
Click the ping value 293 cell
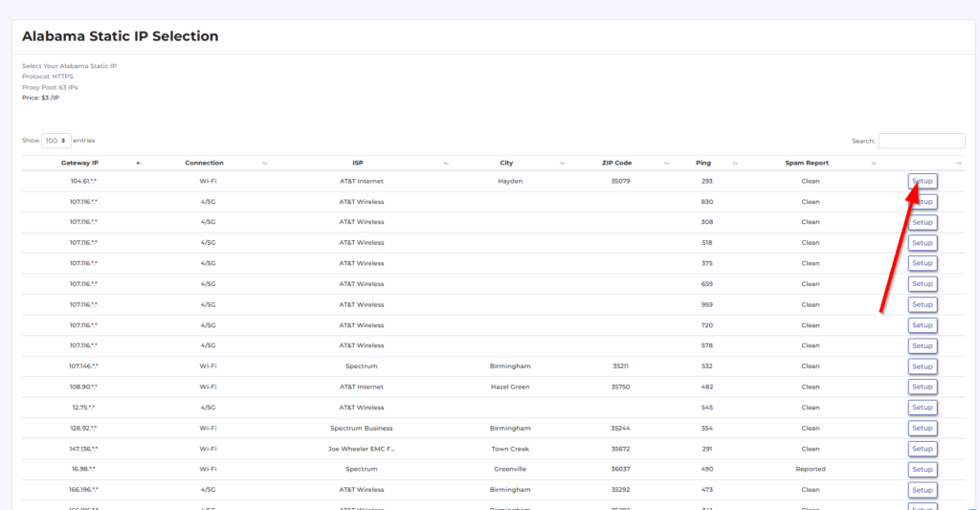click(x=707, y=181)
